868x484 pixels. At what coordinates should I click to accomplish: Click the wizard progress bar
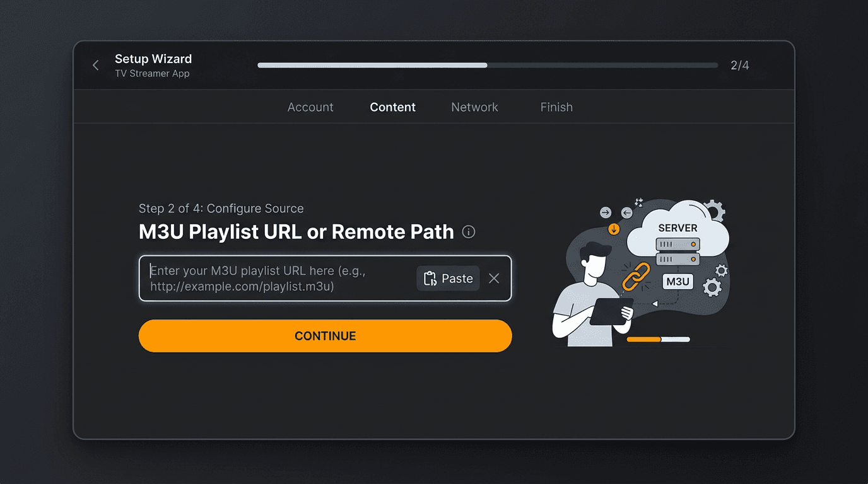point(486,65)
